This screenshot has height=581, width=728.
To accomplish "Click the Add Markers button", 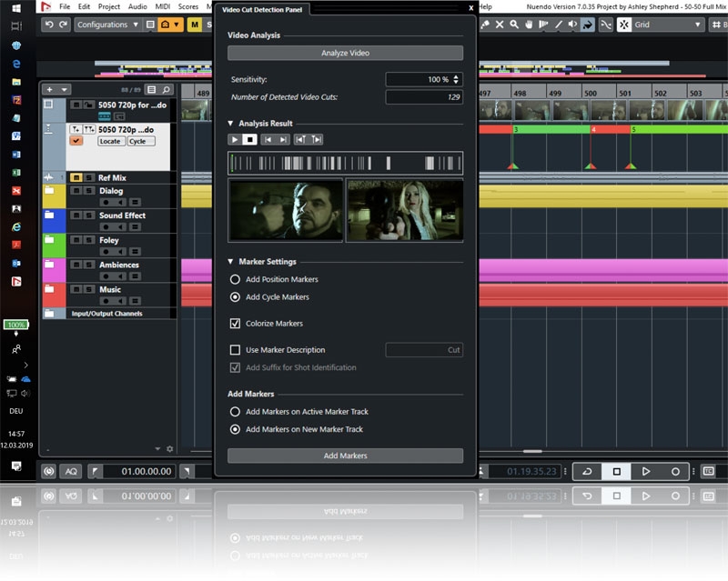I will 345,456.
